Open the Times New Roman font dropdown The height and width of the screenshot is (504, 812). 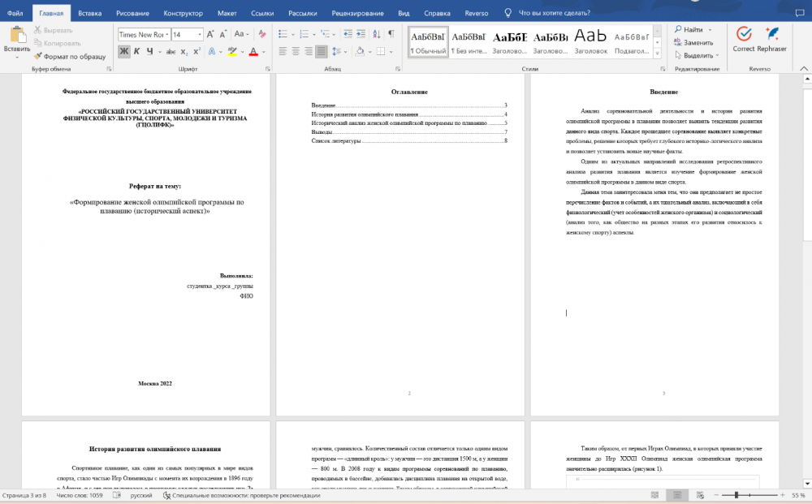point(166,35)
